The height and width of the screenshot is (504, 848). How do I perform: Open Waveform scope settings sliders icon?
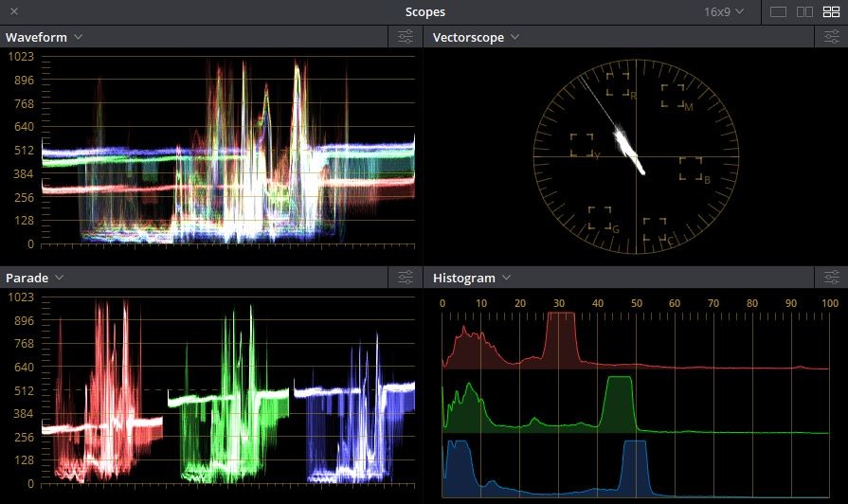coord(406,37)
